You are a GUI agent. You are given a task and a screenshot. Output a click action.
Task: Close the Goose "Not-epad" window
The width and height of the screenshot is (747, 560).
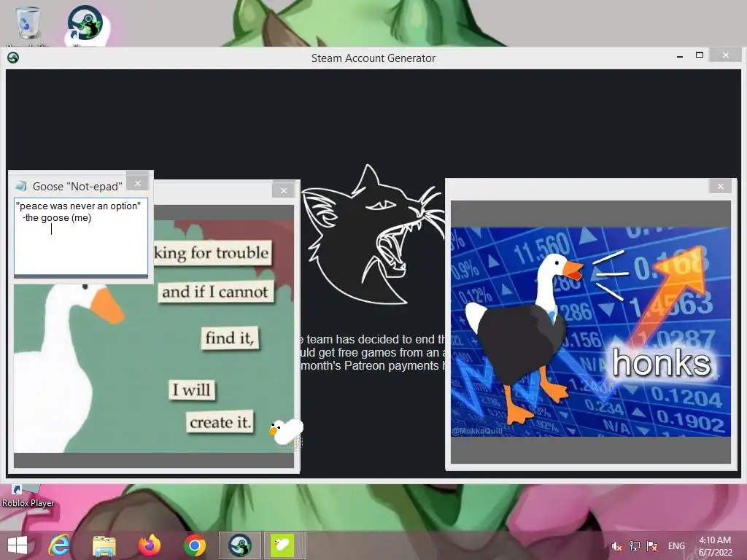click(x=138, y=183)
